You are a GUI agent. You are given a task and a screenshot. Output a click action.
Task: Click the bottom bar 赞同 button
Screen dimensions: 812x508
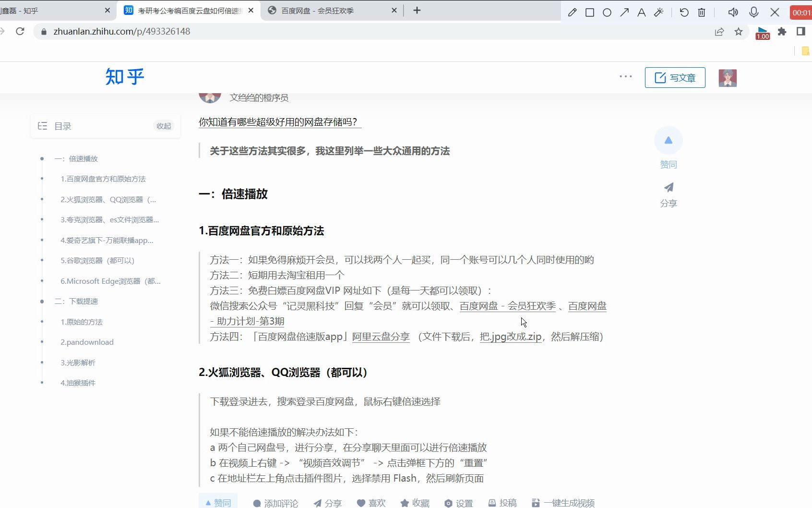click(218, 502)
